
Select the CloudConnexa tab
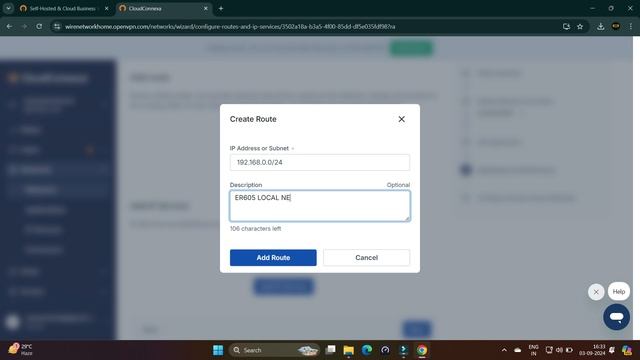pyautogui.click(x=163, y=9)
